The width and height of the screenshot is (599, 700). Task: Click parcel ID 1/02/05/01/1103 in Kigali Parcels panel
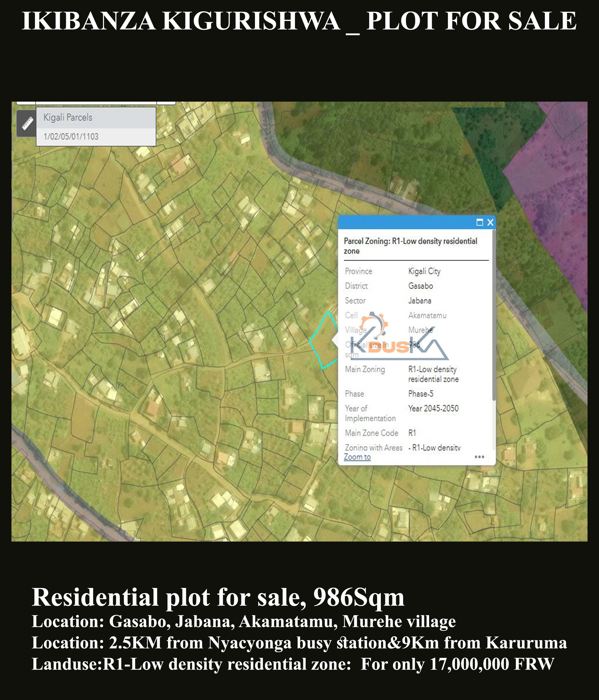click(71, 137)
